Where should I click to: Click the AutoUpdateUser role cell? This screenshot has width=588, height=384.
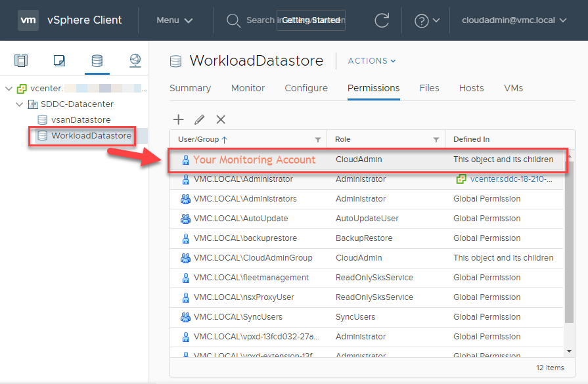click(367, 219)
